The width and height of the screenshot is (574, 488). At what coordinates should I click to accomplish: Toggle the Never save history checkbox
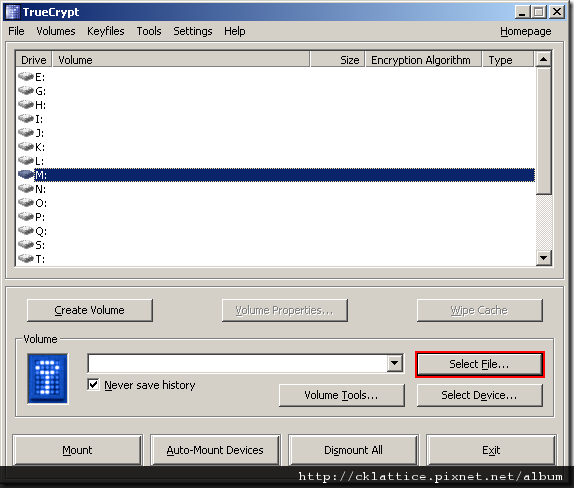point(94,385)
